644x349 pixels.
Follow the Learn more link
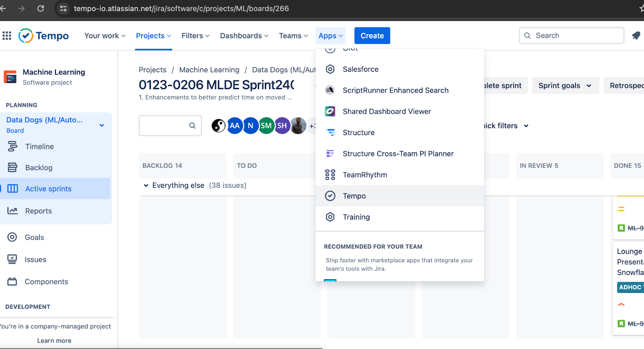click(x=54, y=341)
